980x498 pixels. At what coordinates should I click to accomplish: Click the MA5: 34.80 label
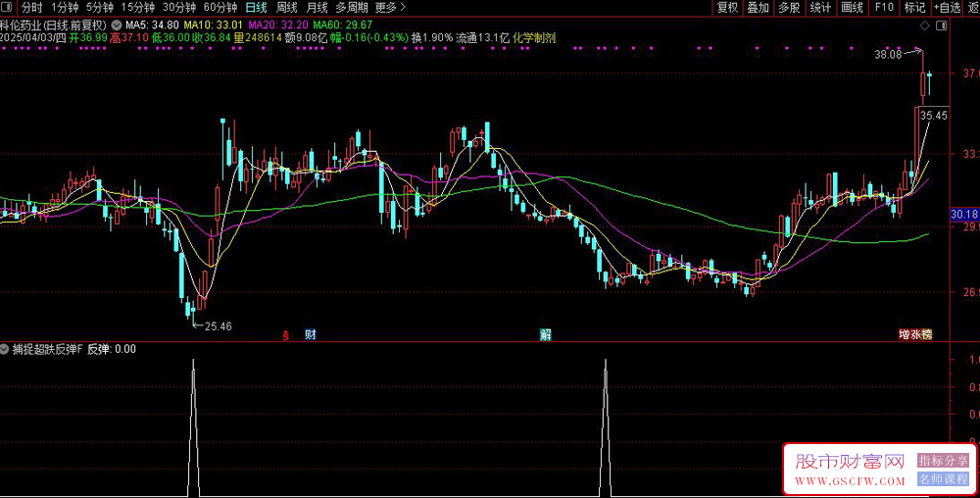(x=153, y=25)
